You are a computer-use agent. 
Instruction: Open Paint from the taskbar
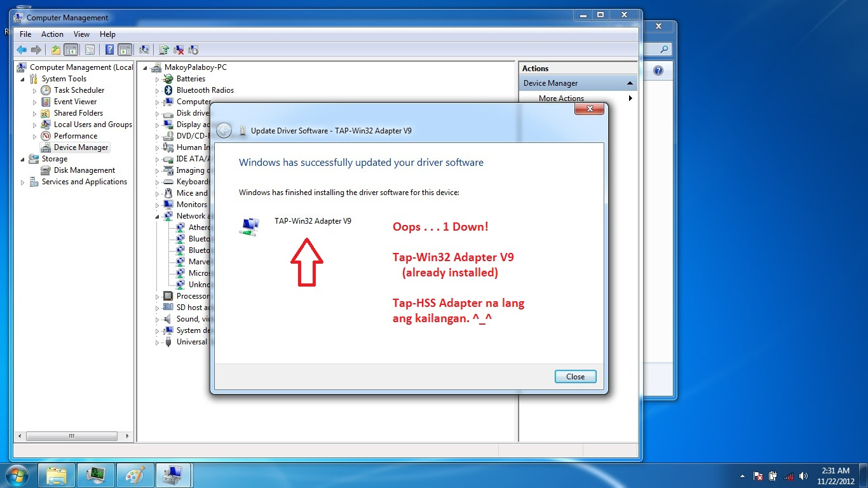pyautogui.click(x=135, y=475)
